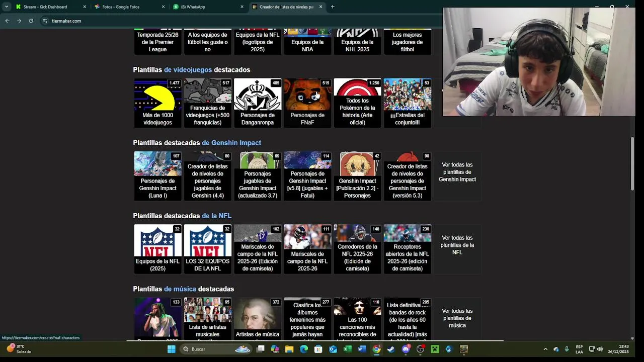Image resolution: width=644 pixels, height=362 pixels.
Task: Open the Windows Start menu
Action: pyautogui.click(x=171, y=349)
